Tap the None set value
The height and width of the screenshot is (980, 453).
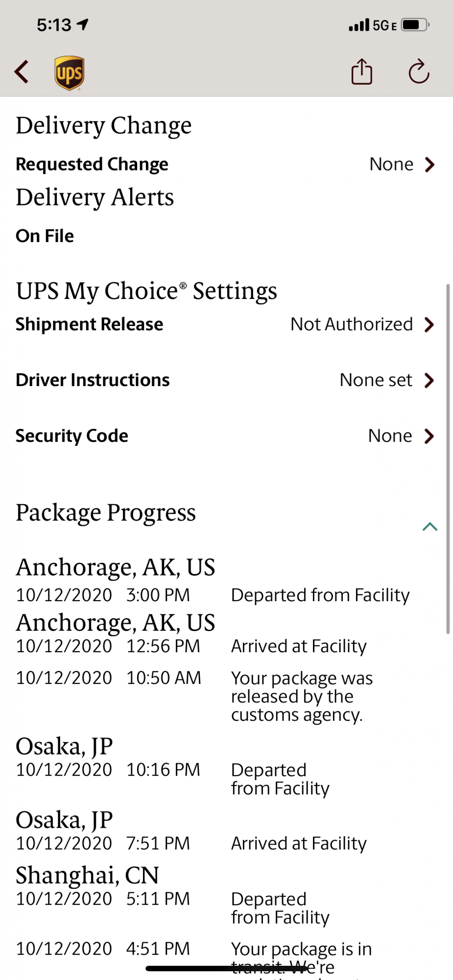pos(376,380)
